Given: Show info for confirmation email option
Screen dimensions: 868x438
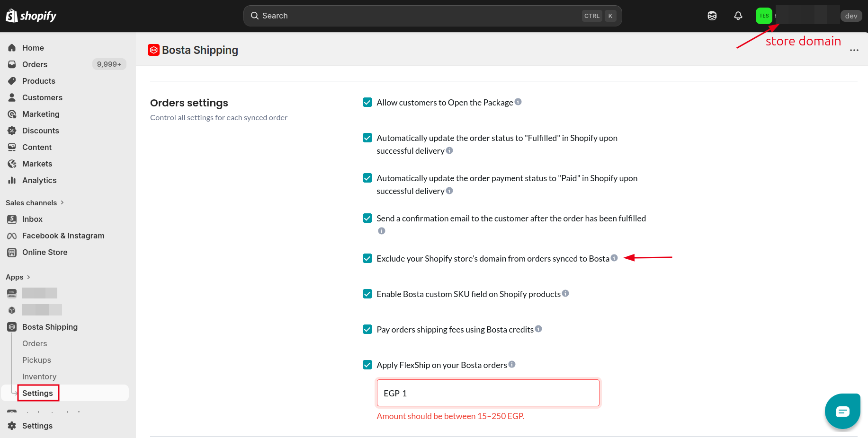Looking at the screenshot, I should pos(382,231).
